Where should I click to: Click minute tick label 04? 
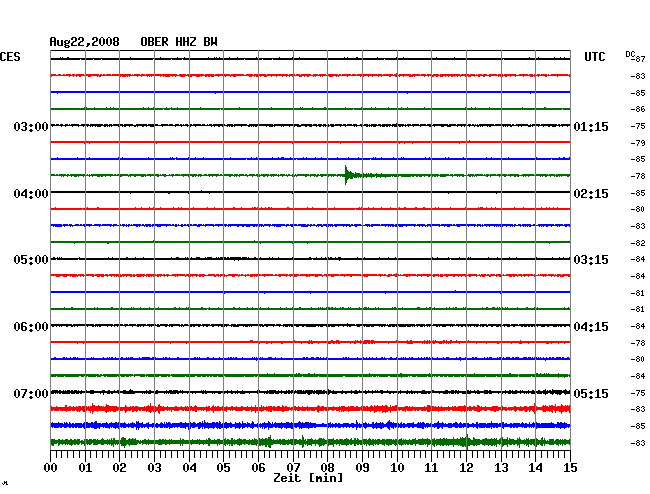tap(189, 467)
